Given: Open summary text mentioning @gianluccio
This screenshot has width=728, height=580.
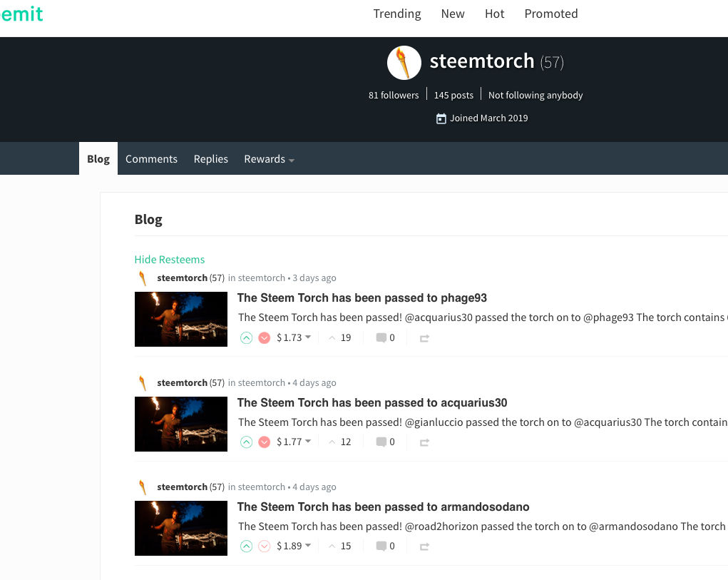Looking at the screenshot, I should pyautogui.click(x=483, y=422).
